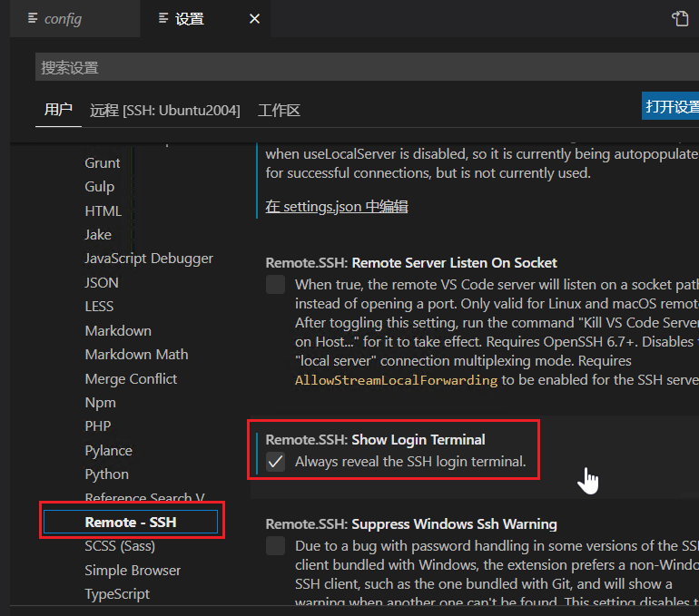The width and height of the screenshot is (699, 616).
Task: Click the Suppress Windows Ssh Warning title
Action: [x=454, y=524]
